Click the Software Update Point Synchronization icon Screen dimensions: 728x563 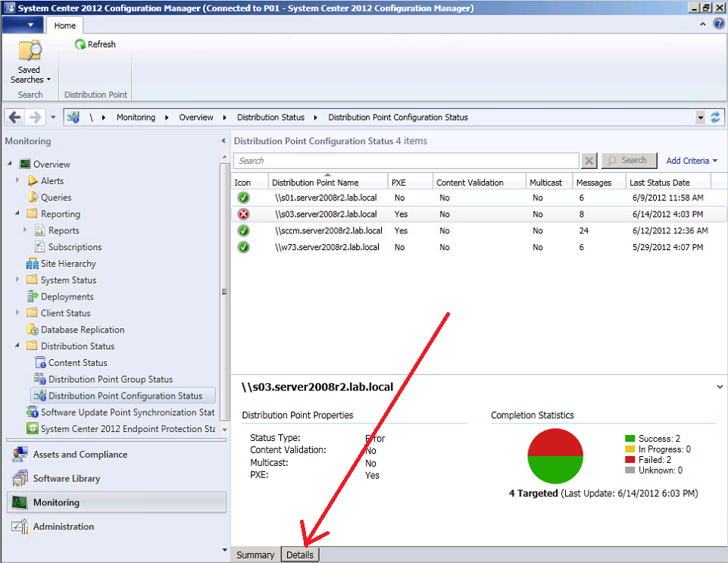pyautogui.click(x=32, y=412)
